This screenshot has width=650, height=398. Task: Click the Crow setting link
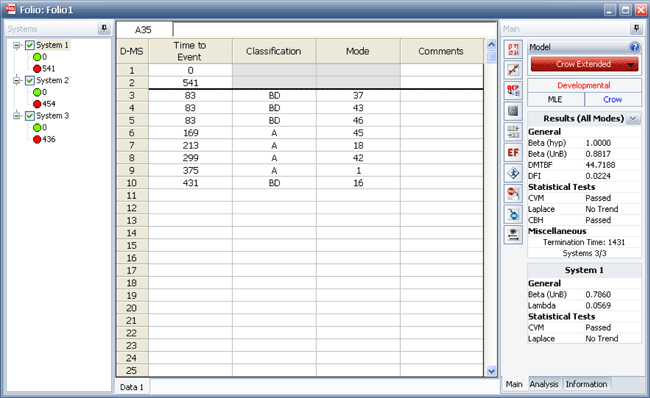point(613,100)
